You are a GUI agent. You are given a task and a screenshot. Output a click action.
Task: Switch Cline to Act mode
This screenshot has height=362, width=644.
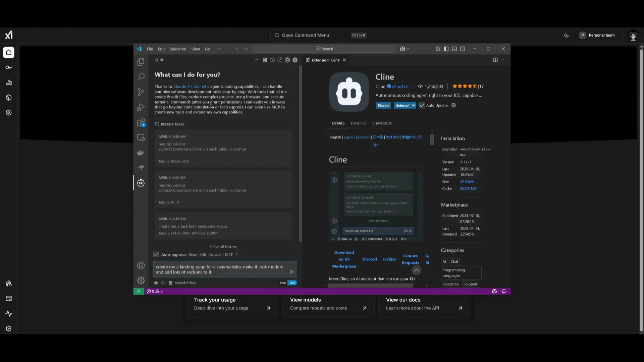pyautogui.click(x=292, y=283)
